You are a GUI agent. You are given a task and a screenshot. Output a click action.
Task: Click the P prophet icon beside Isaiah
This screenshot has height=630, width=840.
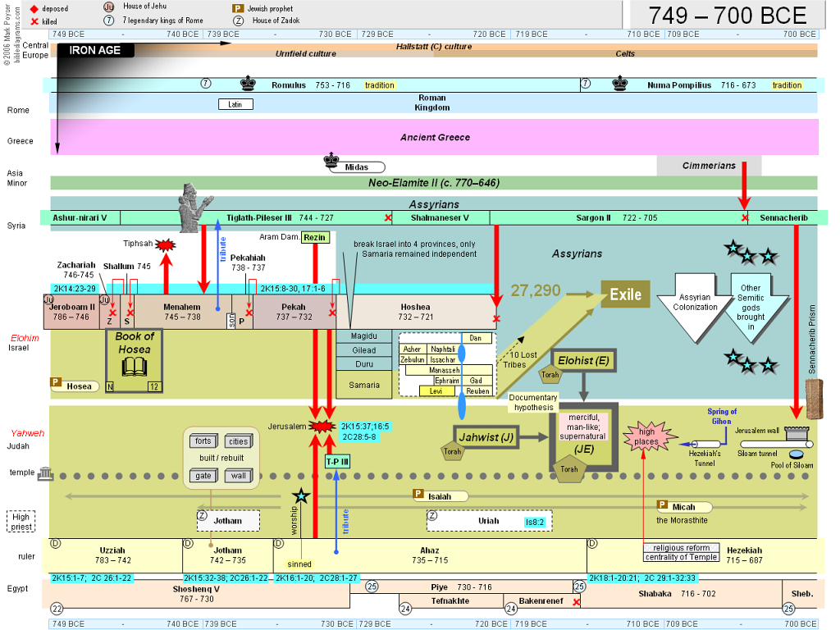click(418, 493)
